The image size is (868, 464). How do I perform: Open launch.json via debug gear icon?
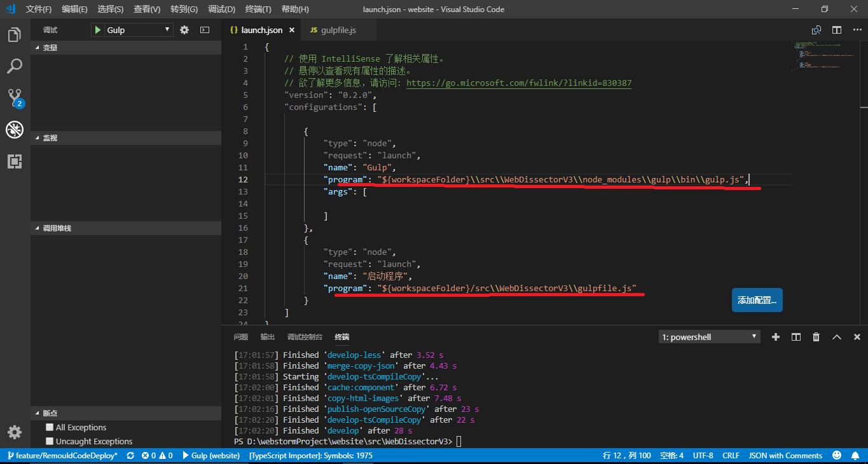(184, 30)
